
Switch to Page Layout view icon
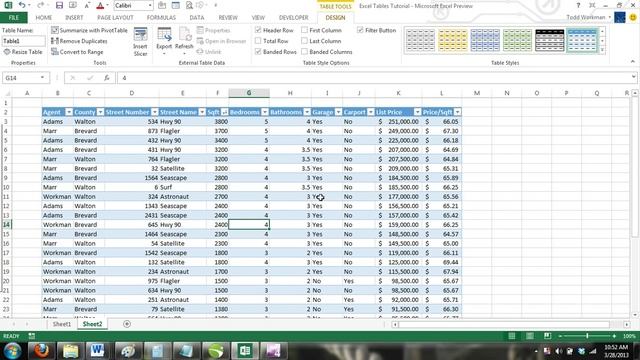(x=529, y=336)
